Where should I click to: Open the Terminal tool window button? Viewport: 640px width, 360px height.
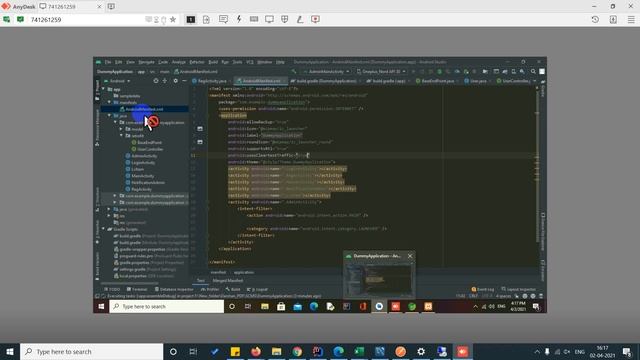[x=137, y=289]
